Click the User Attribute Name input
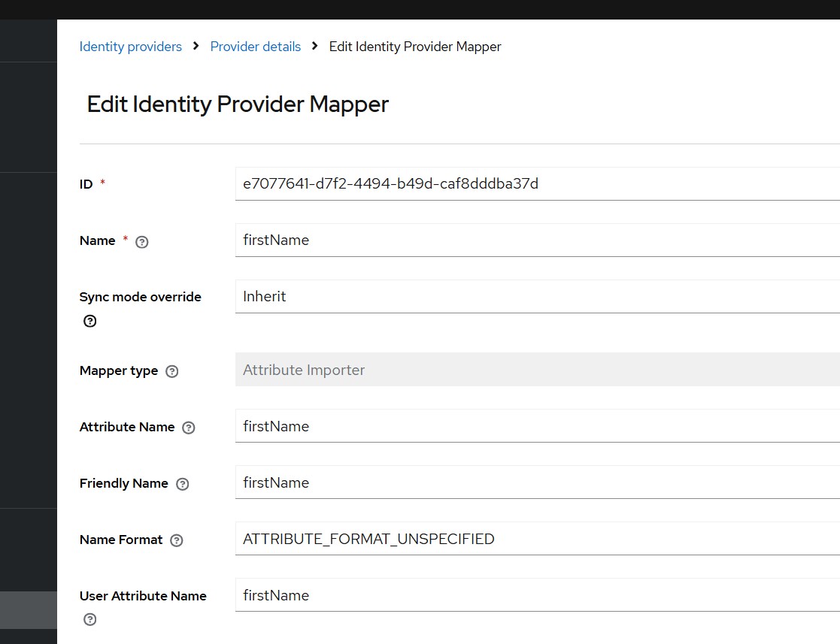Screen dimensions: 840x644 click(526, 594)
